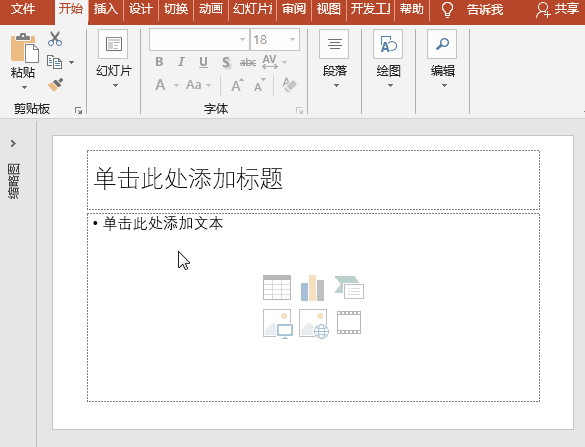Expand the Slides (幻灯片) dropdown arrow
Screen dimensions: 585x447
(115, 86)
